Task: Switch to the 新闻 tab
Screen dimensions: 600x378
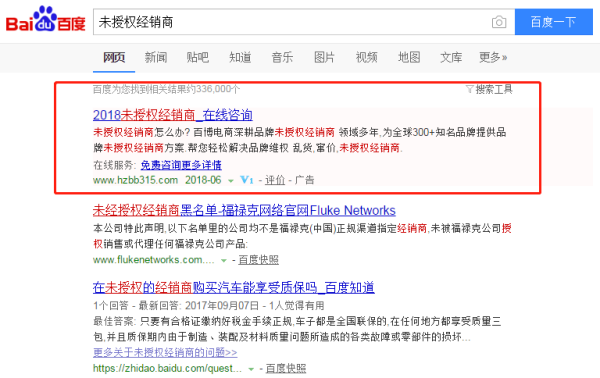Action: 156,57
